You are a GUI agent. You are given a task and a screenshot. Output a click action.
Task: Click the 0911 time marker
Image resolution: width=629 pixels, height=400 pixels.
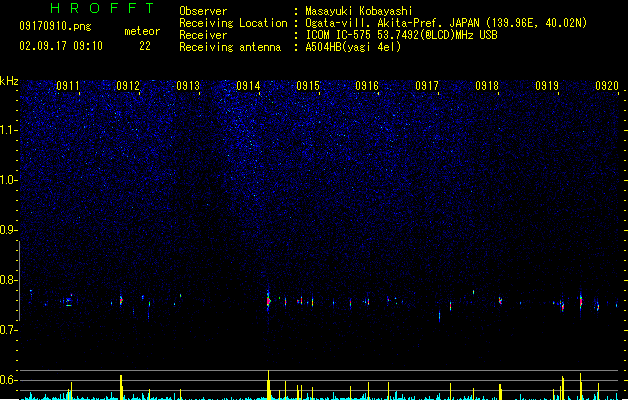(x=68, y=86)
